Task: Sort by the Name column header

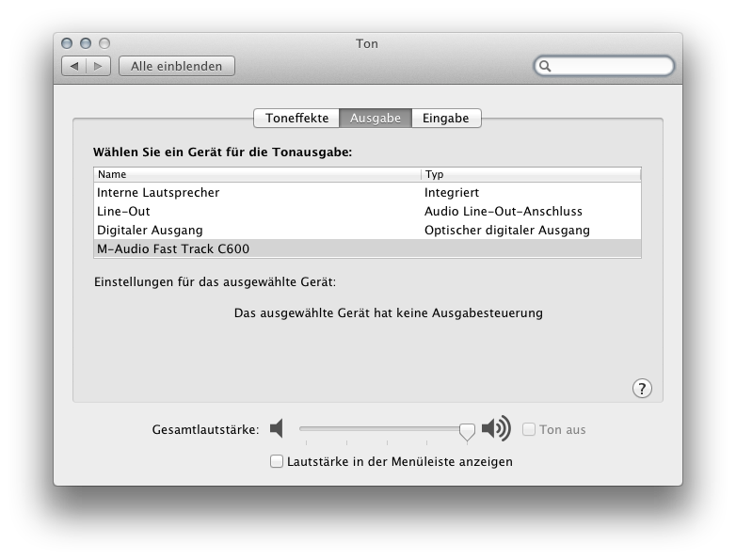Action: (257, 175)
